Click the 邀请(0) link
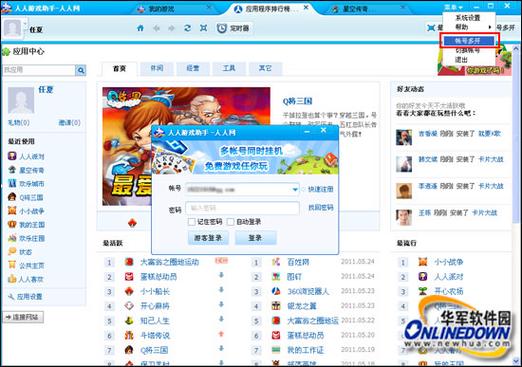This screenshot has width=522, height=367. point(70,123)
